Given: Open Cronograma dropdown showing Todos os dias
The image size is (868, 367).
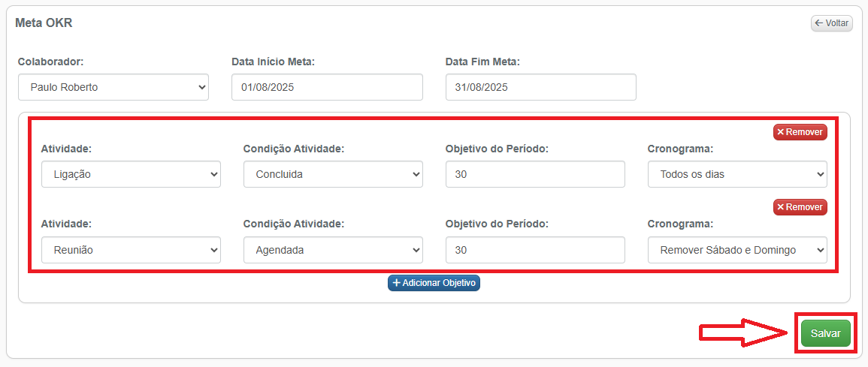Looking at the screenshot, I should pyautogui.click(x=737, y=174).
